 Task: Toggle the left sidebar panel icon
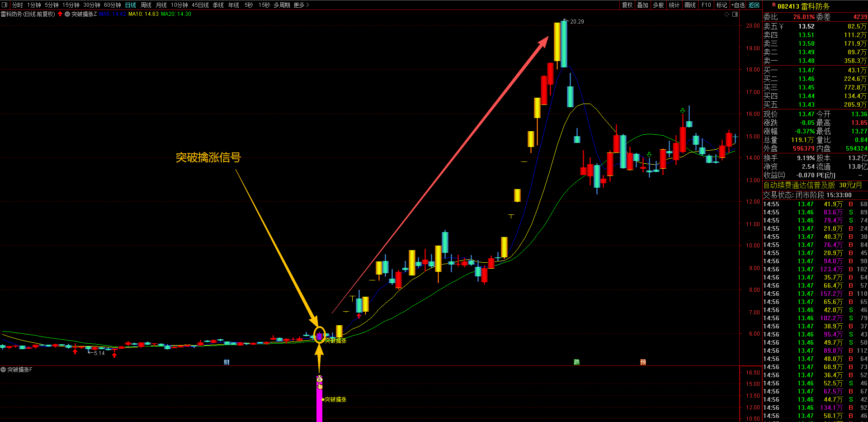(5, 5)
